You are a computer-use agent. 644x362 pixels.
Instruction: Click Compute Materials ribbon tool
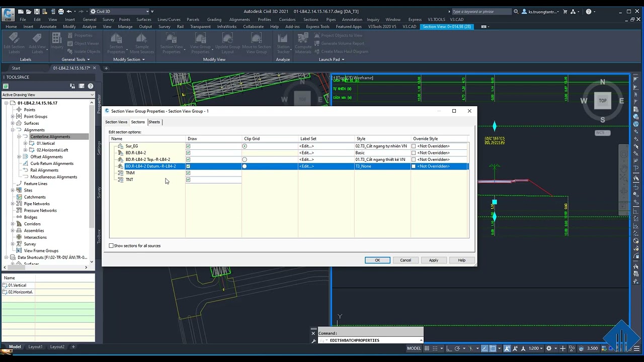pyautogui.click(x=303, y=44)
